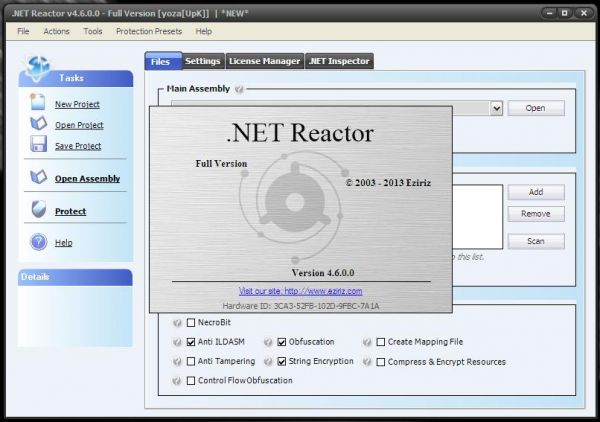Click the Add button
Viewport: 600px width, 422px height.
[x=536, y=192]
